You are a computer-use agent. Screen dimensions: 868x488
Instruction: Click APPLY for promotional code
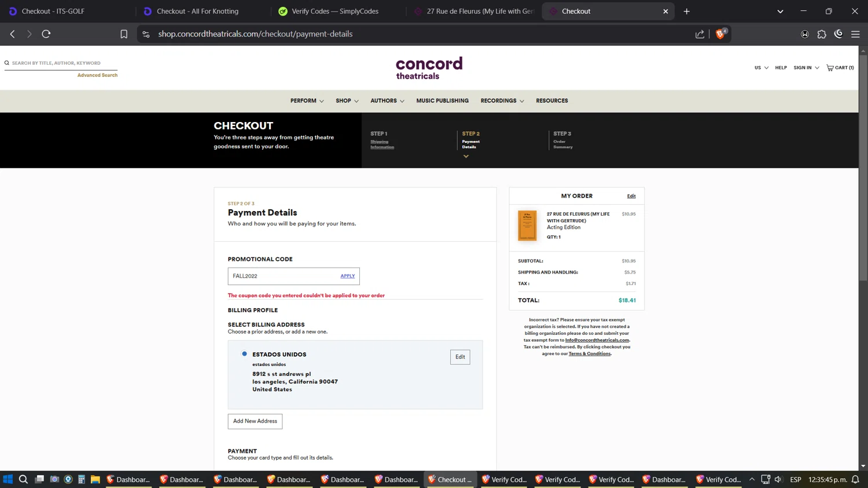pyautogui.click(x=347, y=276)
